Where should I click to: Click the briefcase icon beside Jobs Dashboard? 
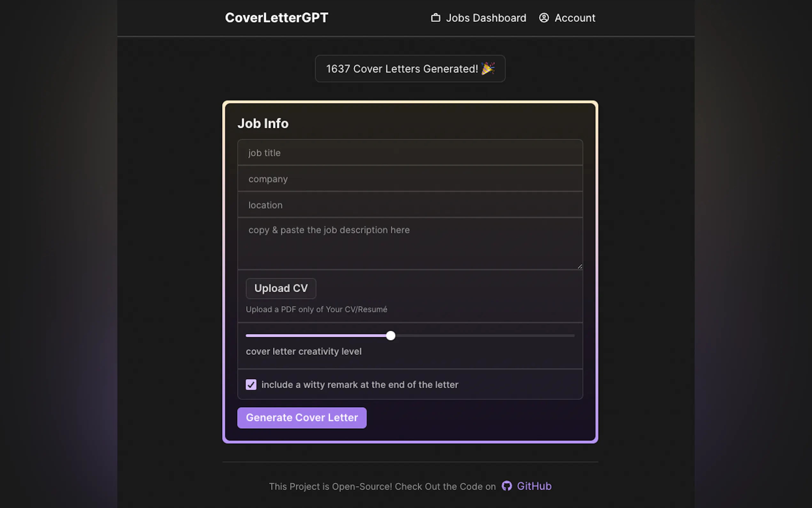point(435,18)
